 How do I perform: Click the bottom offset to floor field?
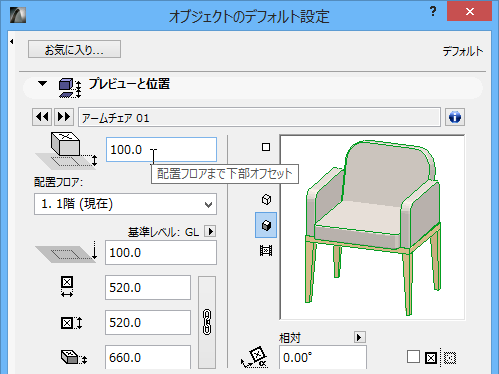pos(161,150)
